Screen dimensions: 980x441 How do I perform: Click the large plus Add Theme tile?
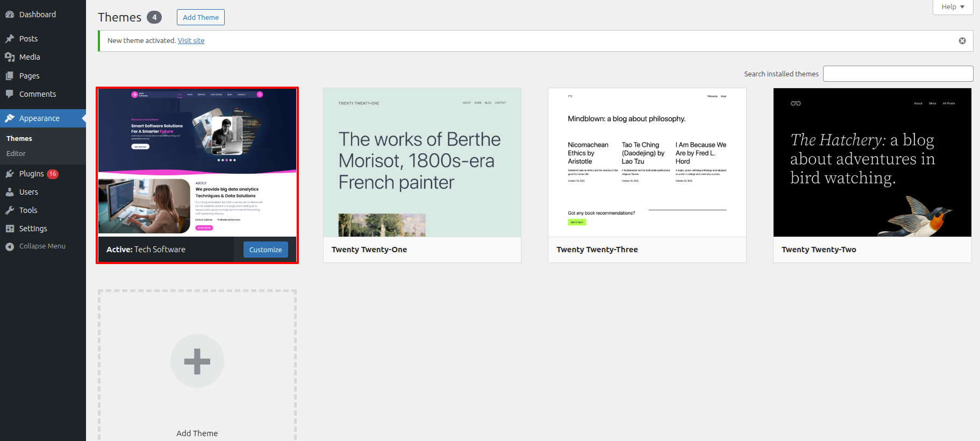coord(197,361)
